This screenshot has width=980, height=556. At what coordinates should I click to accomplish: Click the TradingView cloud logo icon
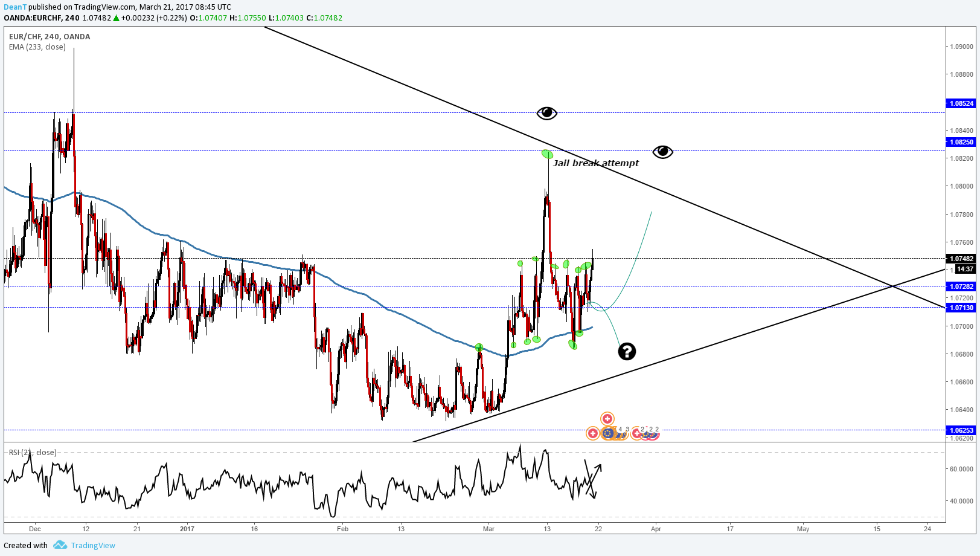(x=60, y=545)
